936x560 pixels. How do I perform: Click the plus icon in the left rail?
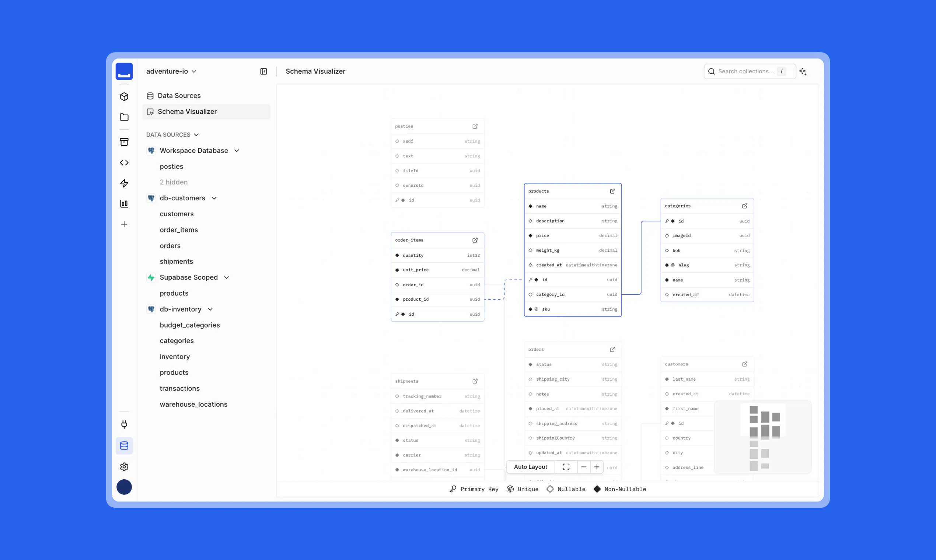pos(124,224)
